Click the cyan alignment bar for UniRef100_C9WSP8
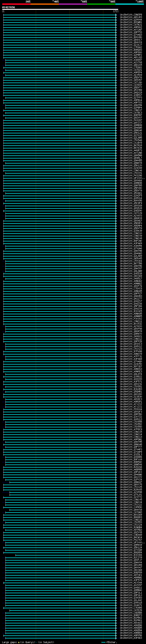Viewport: 146px width, 644px height. click(x=60, y=15)
